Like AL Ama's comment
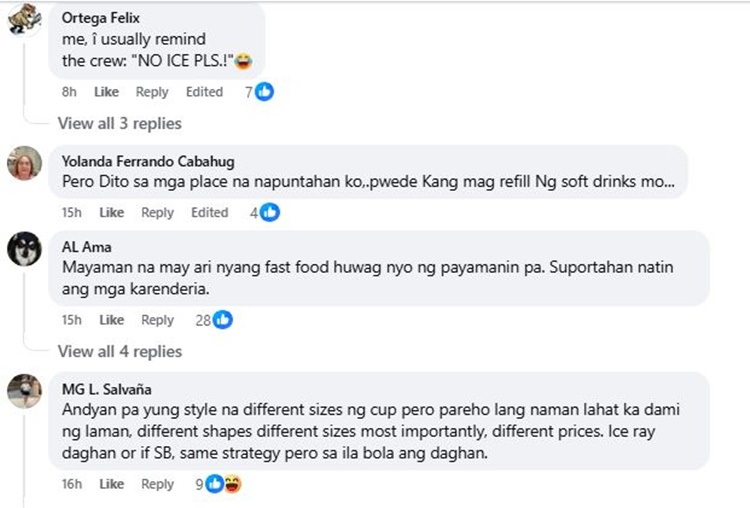 click(x=112, y=320)
